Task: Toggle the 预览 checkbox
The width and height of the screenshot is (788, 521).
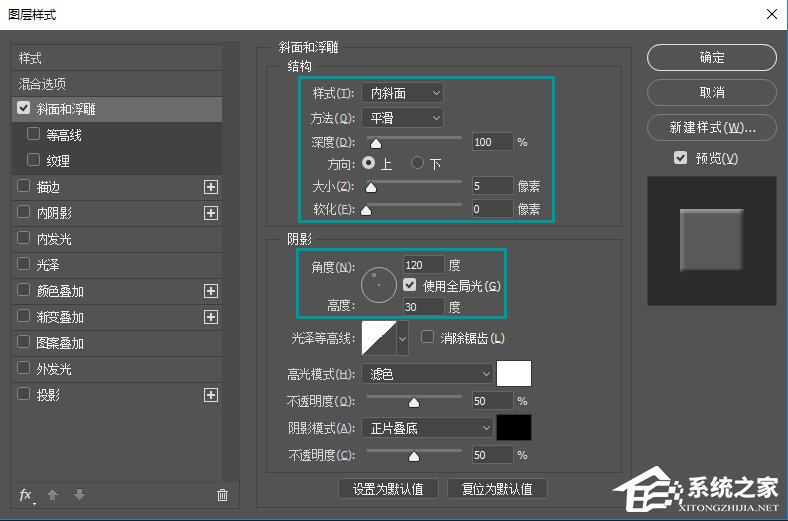Action: pyautogui.click(x=680, y=158)
